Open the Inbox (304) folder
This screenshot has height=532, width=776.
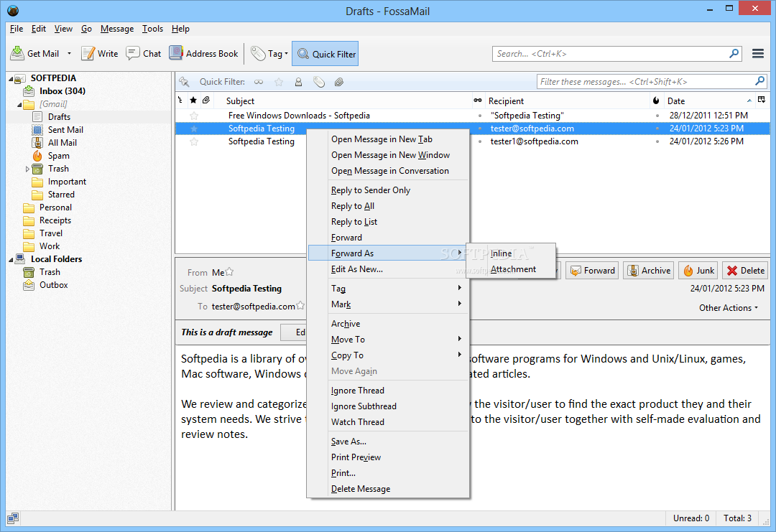click(x=63, y=91)
